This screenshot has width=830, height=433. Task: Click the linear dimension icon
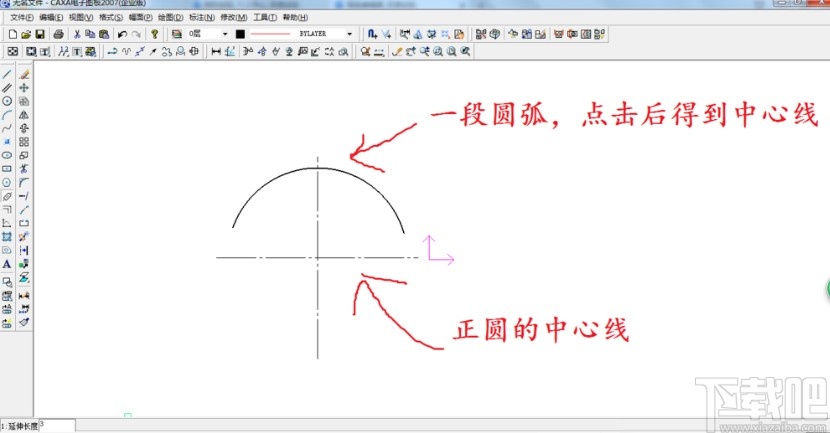[216, 51]
